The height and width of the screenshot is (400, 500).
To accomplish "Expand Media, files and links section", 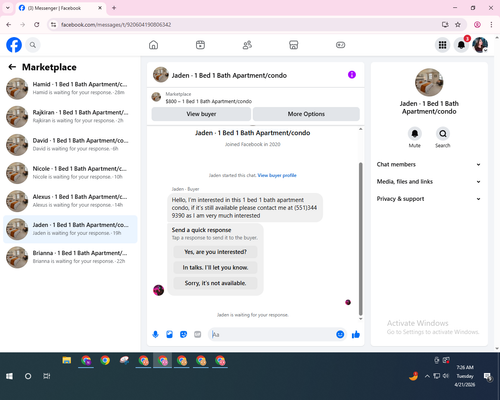I will tap(429, 182).
